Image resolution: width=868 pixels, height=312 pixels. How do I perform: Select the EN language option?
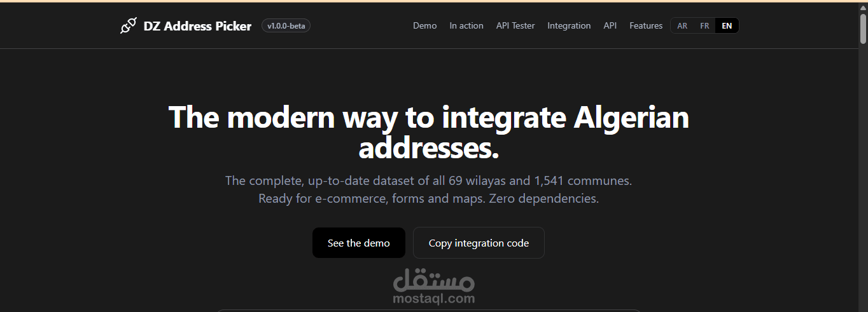[x=727, y=26]
